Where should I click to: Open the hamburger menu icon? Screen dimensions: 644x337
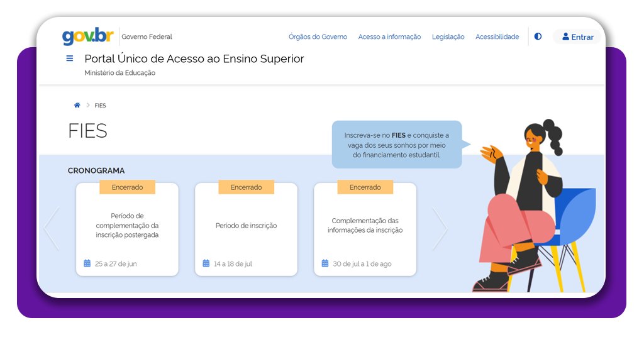point(70,58)
